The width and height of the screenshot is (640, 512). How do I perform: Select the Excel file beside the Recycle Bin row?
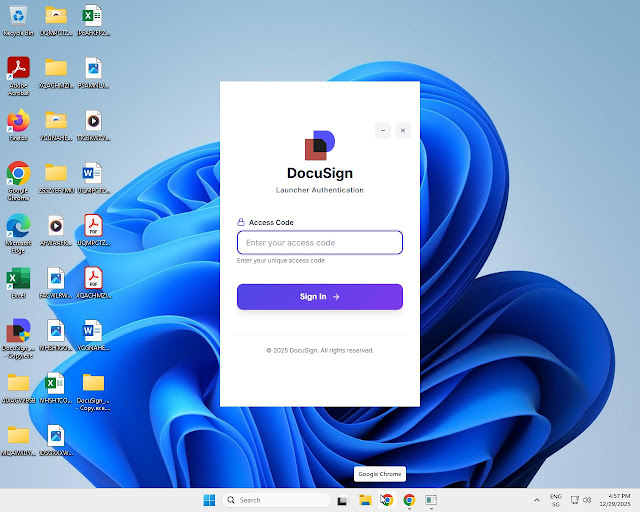93,21
